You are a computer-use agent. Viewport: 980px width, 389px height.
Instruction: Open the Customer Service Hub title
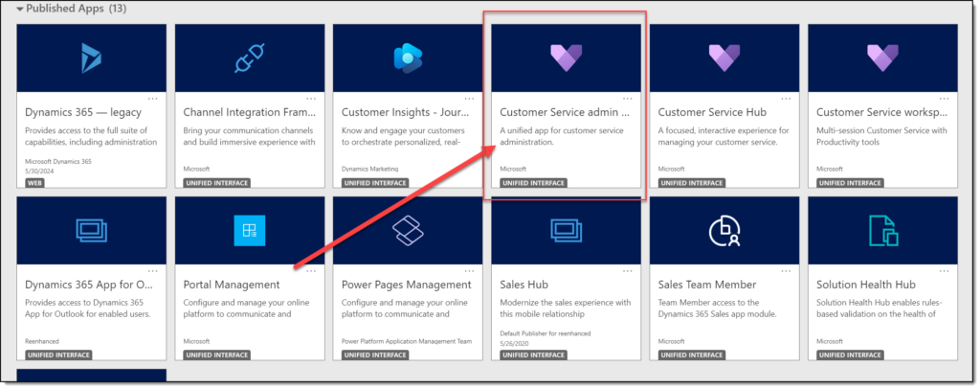click(712, 112)
